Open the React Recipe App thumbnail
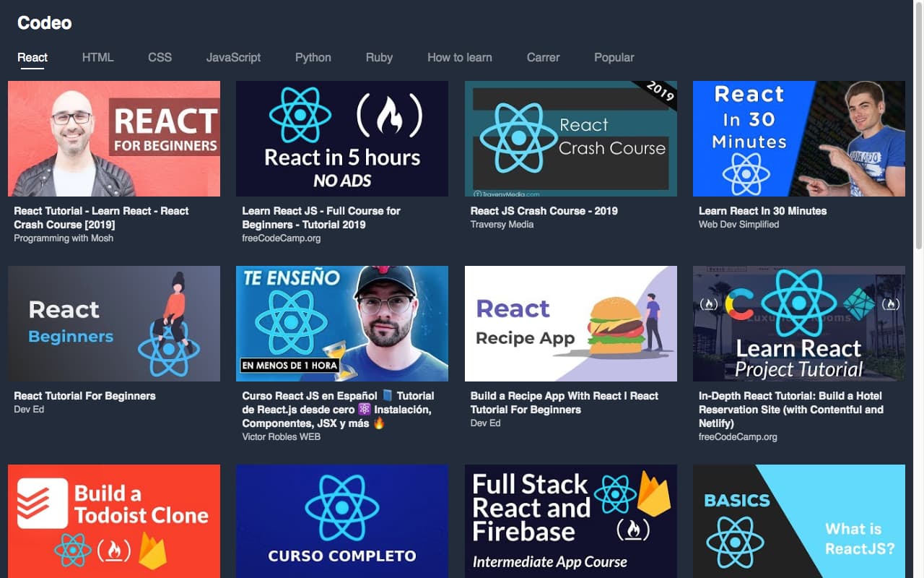Viewport: 924px width, 578px height. point(571,324)
